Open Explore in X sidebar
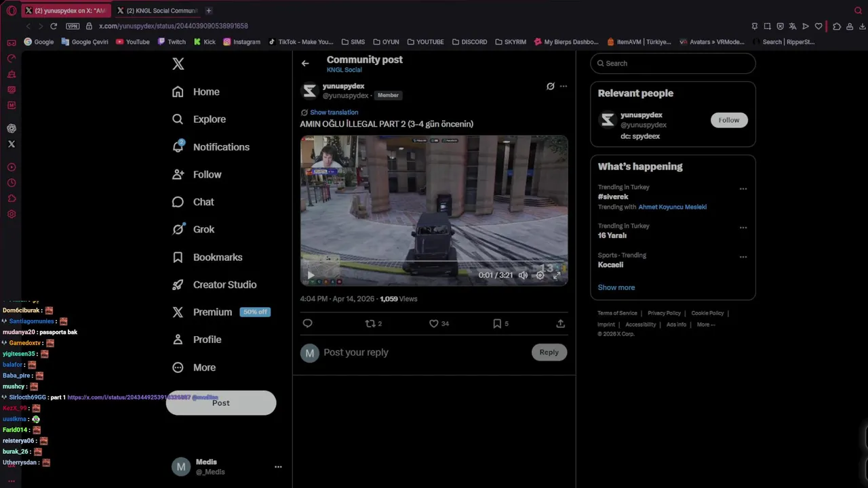This screenshot has height=488, width=868. [199, 119]
